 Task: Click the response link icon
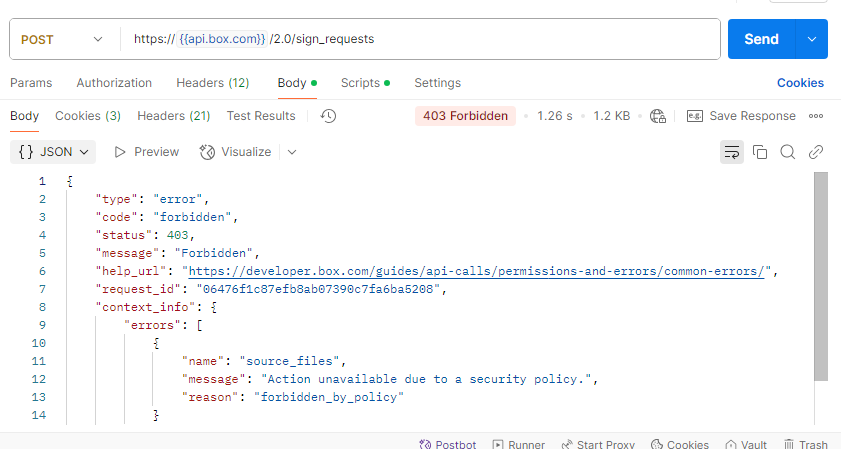coord(816,152)
